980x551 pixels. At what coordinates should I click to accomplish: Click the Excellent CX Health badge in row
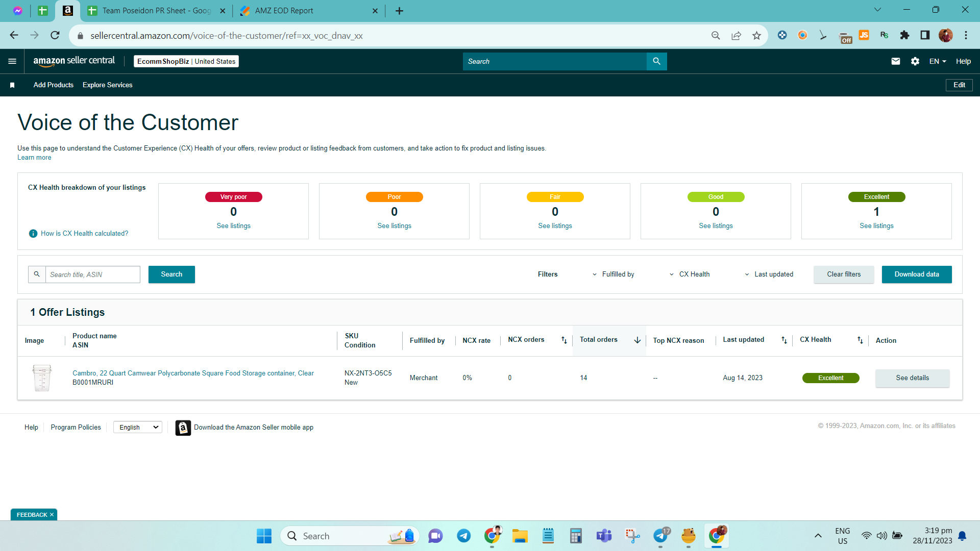pyautogui.click(x=830, y=378)
